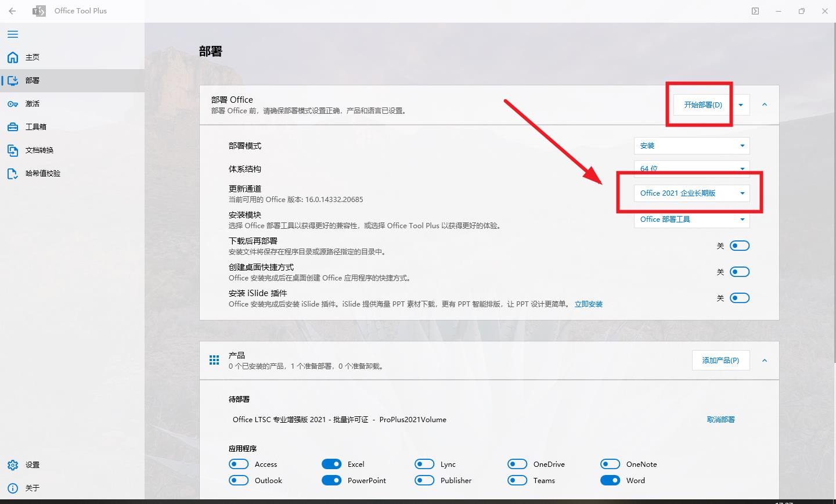The height and width of the screenshot is (504, 836).
Task: Enable the 下载后再部署 toggle
Action: [x=740, y=245]
